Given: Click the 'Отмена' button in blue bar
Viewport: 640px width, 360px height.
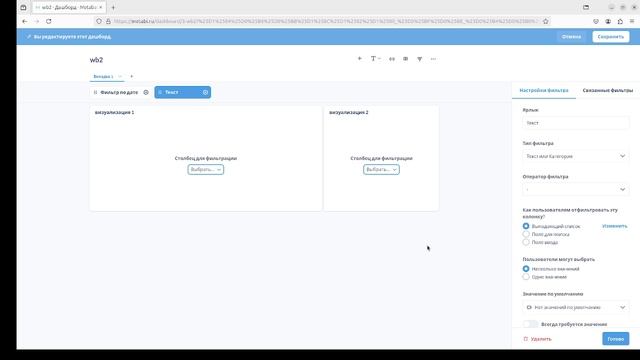Looking at the screenshot, I should [571, 37].
